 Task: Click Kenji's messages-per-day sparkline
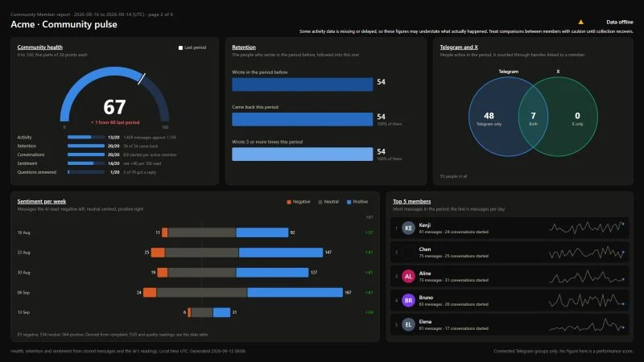point(587,228)
